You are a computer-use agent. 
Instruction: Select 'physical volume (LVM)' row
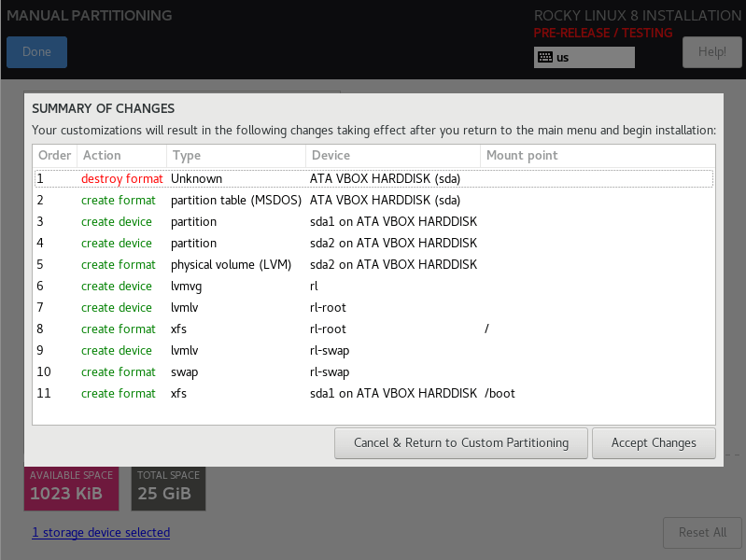tap(373, 264)
